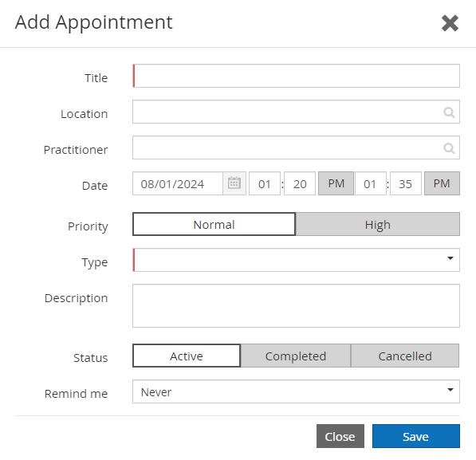This screenshot has width=476, height=460.
Task: Click the Location search magnifier icon
Action: tap(449, 112)
